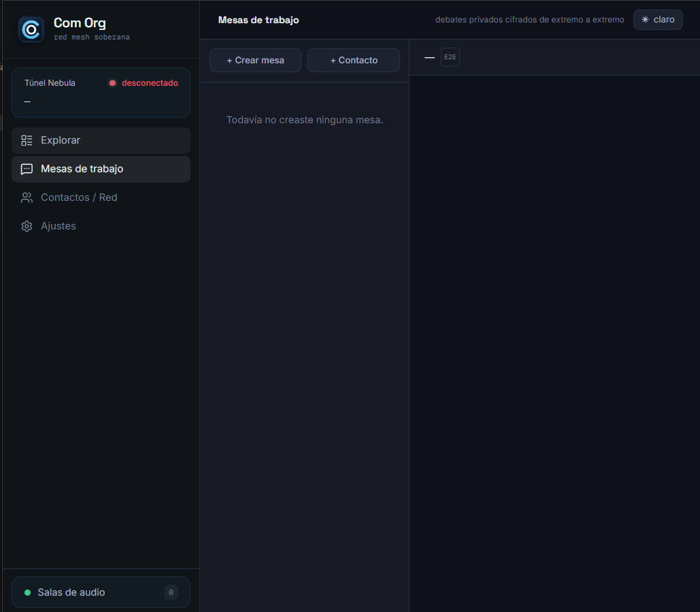
Task: Click the Salas de audio count badge
Action: point(171,593)
